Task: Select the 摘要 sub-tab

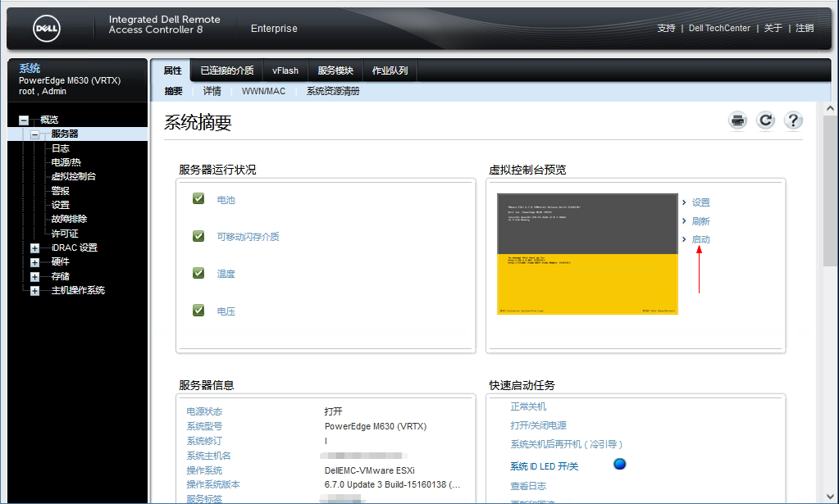Action: [x=173, y=92]
